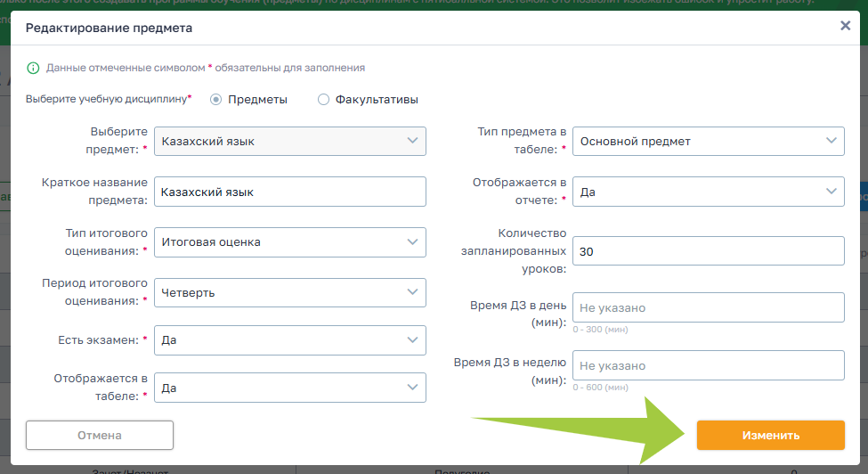
Task: Open the Выберите предмет dropdown
Action: [x=289, y=141]
